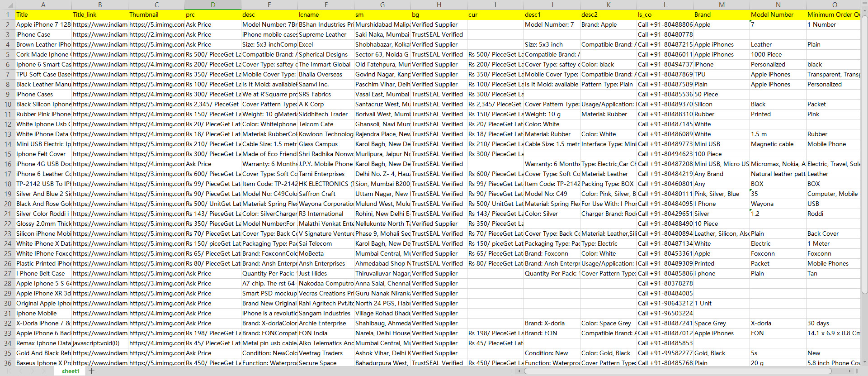The image size is (868, 376).
Task: Open the sheet1 tab
Action: [71, 371]
